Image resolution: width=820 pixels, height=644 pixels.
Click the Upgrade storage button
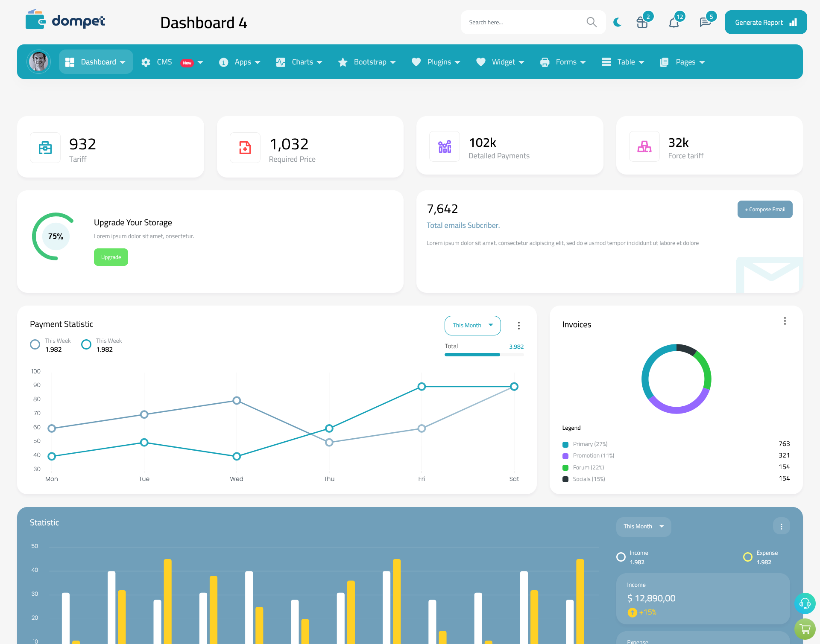(x=111, y=257)
